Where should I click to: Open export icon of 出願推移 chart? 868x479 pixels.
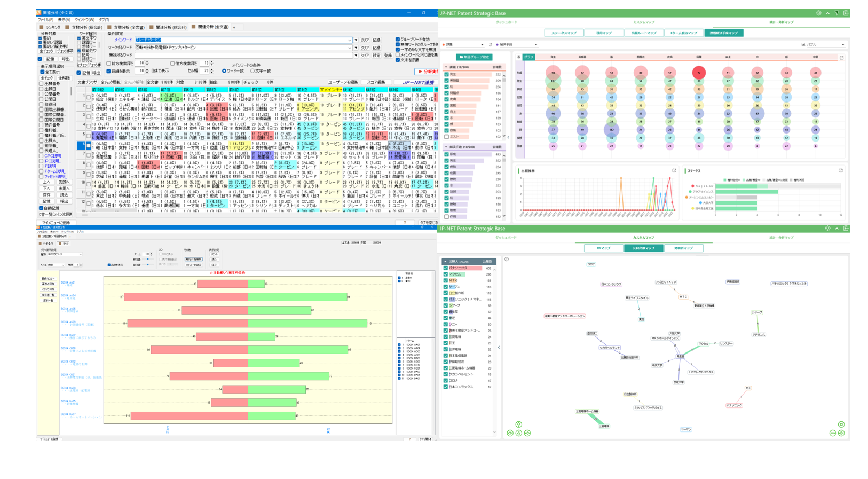pos(674,171)
